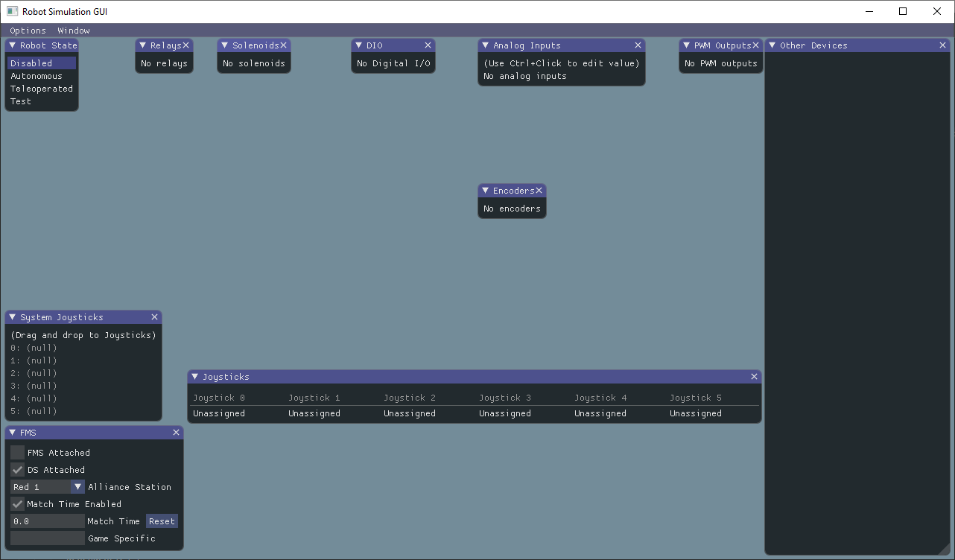Collapse the Solenoids panel triangle
Screen dimensions: 955x560
click(x=225, y=45)
